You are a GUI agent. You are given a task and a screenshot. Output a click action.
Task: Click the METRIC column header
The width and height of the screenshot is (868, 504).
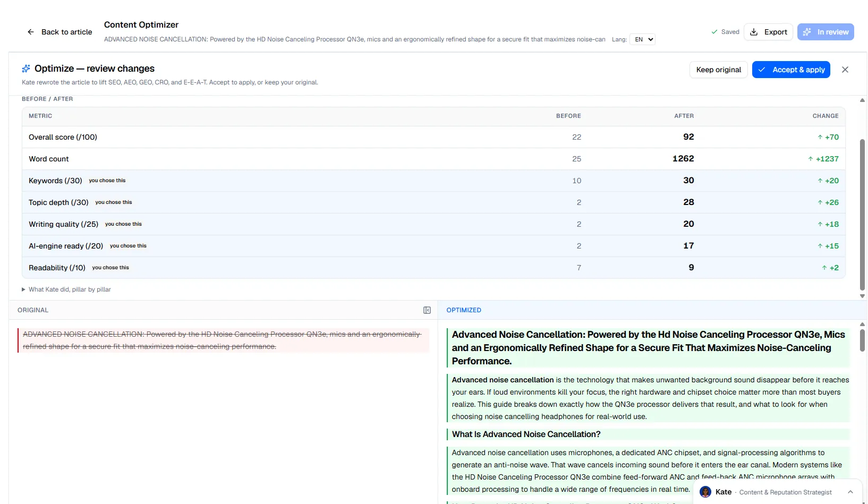click(x=40, y=116)
